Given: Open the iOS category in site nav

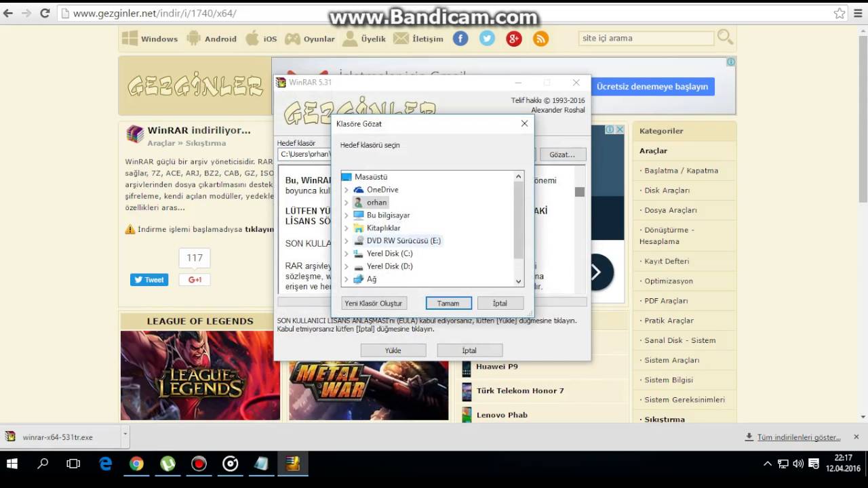Looking at the screenshot, I should tap(261, 39).
